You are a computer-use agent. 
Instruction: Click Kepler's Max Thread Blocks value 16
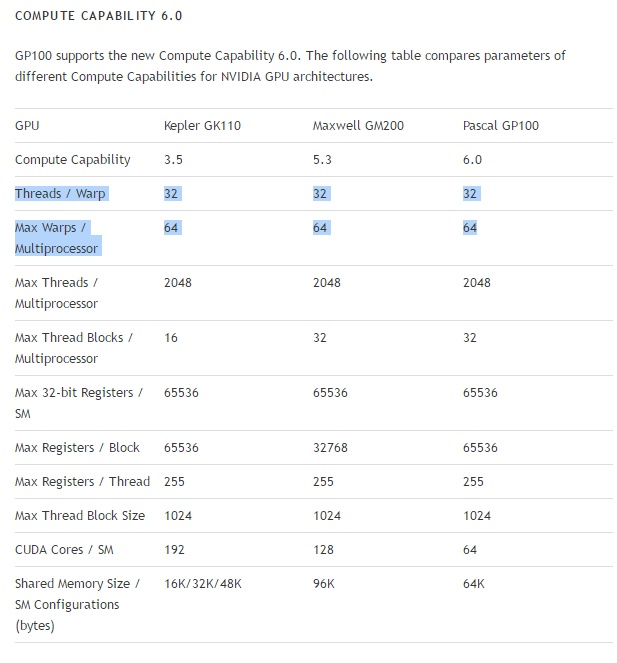pyautogui.click(x=171, y=338)
